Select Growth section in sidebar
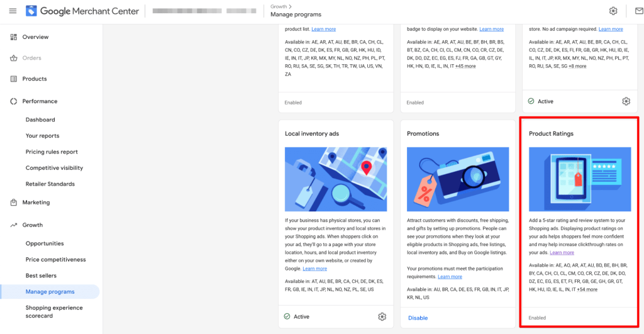 tap(33, 225)
